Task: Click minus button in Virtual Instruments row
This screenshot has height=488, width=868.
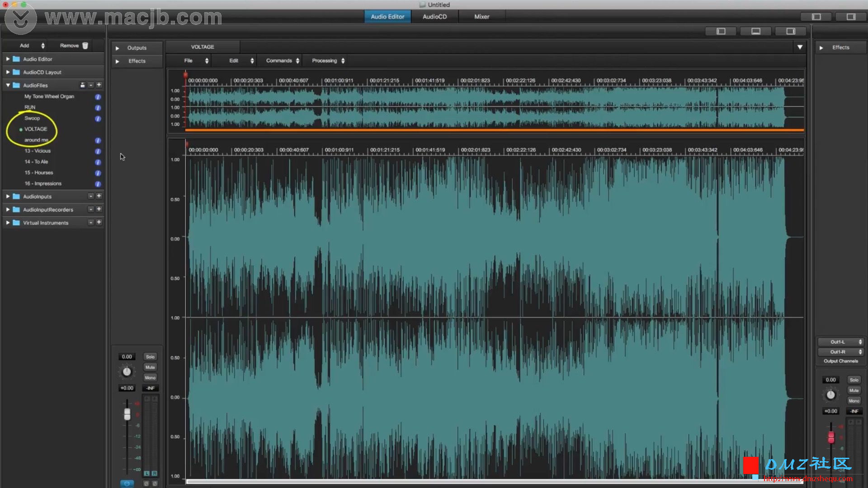Action: tap(91, 222)
